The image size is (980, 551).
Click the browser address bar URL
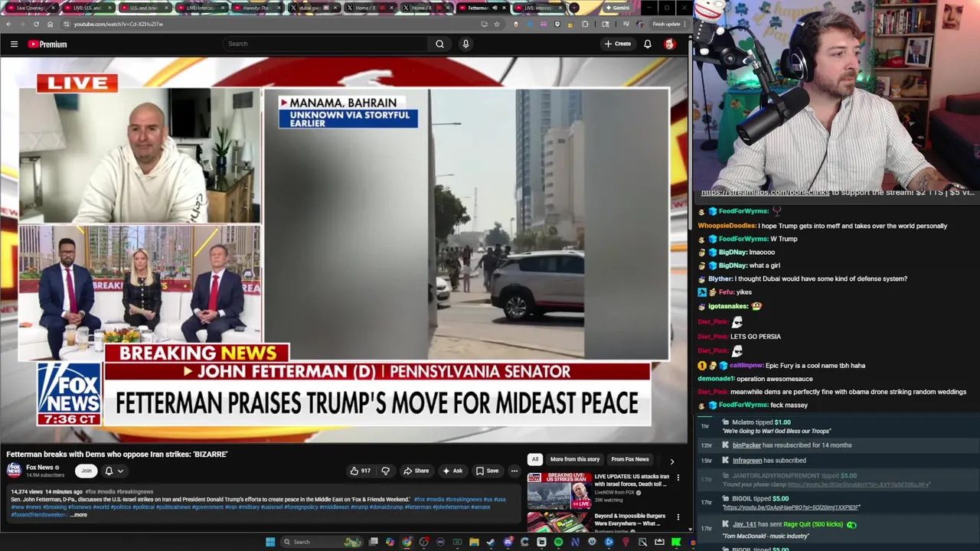pyautogui.click(x=118, y=24)
